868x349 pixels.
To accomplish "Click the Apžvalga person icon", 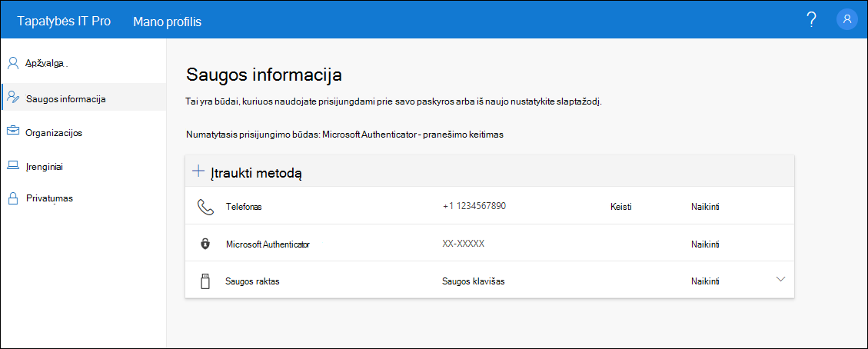I will [x=13, y=63].
